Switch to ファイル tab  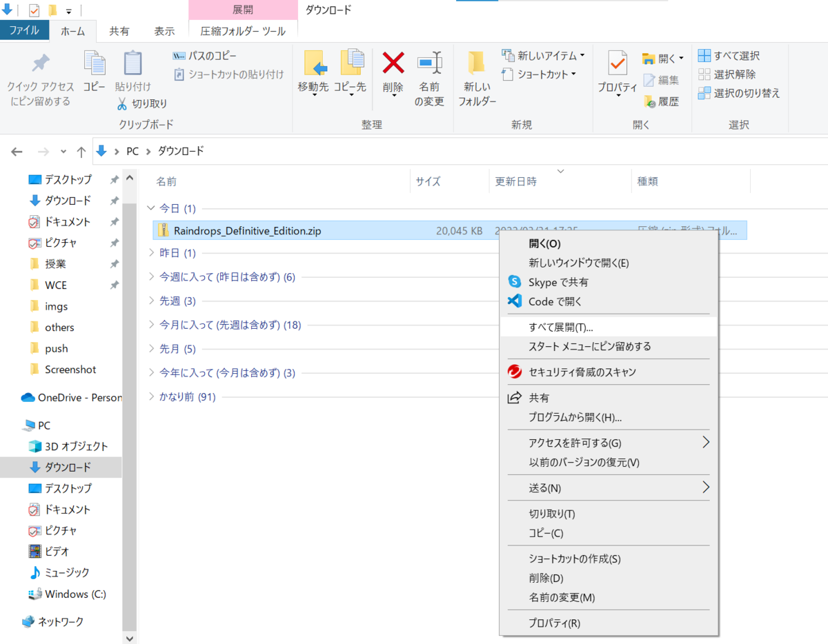click(24, 30)
